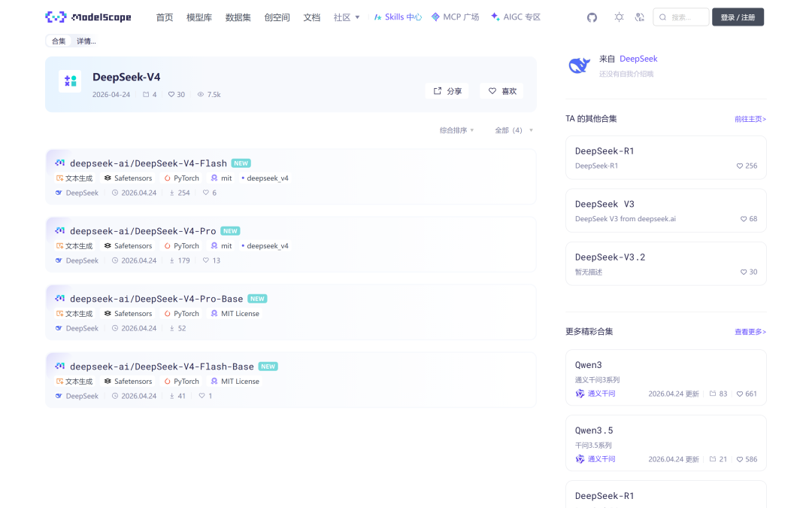Click the 文本生成 tag on DeepSeek-V4-Flash

tap(74, 178)
